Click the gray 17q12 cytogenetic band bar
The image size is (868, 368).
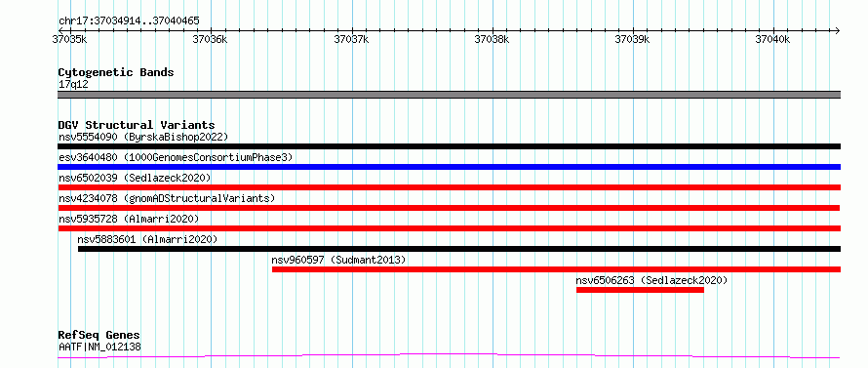(449, 95)
